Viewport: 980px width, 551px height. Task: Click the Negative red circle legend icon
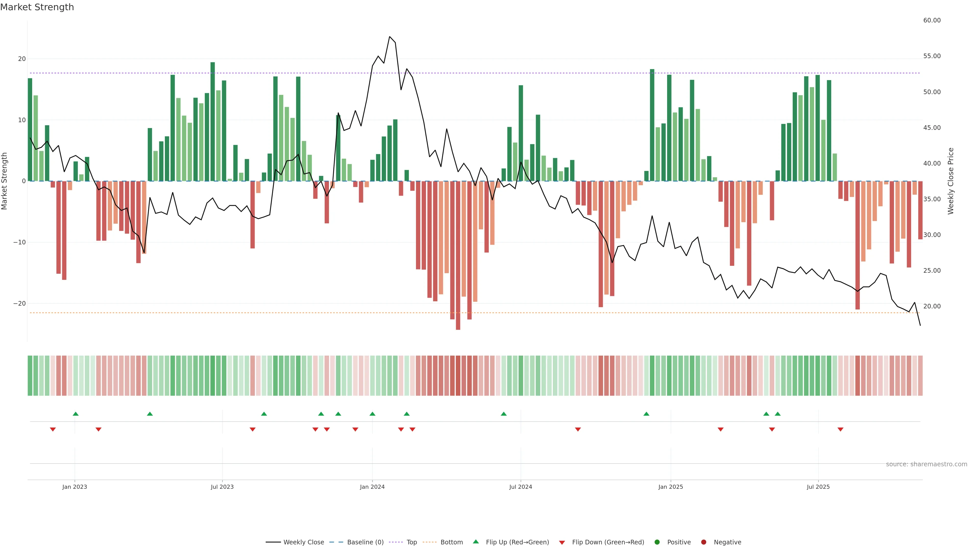click(x=703, y=542)
